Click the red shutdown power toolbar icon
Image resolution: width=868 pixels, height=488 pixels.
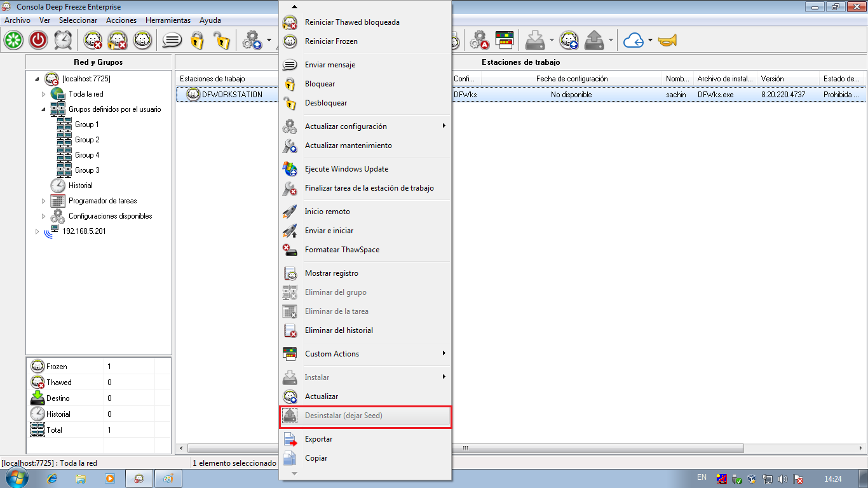pos(38,40)
